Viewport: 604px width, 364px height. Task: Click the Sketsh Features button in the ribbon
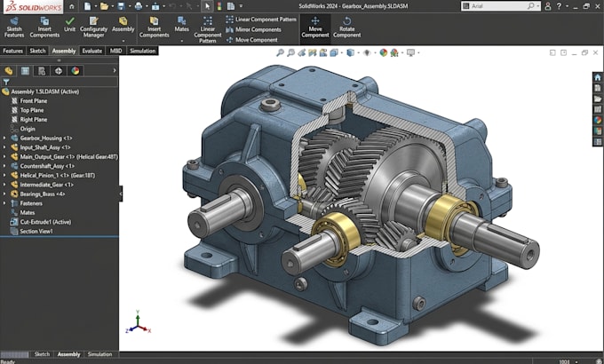pyautogui.click(x=14, y=27)
